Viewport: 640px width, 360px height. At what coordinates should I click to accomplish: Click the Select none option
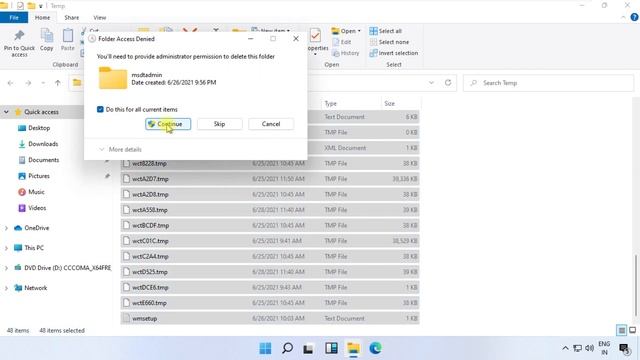click(x=389, y=42)
